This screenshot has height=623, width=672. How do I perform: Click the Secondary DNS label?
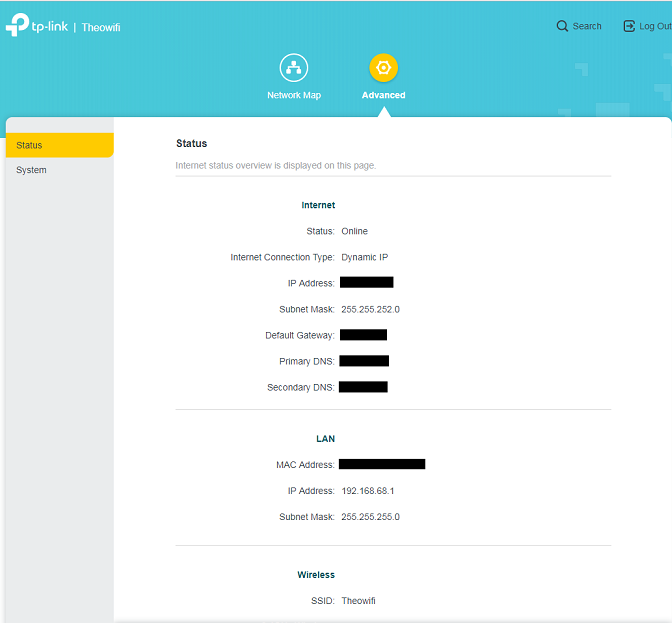coord(301,388)
